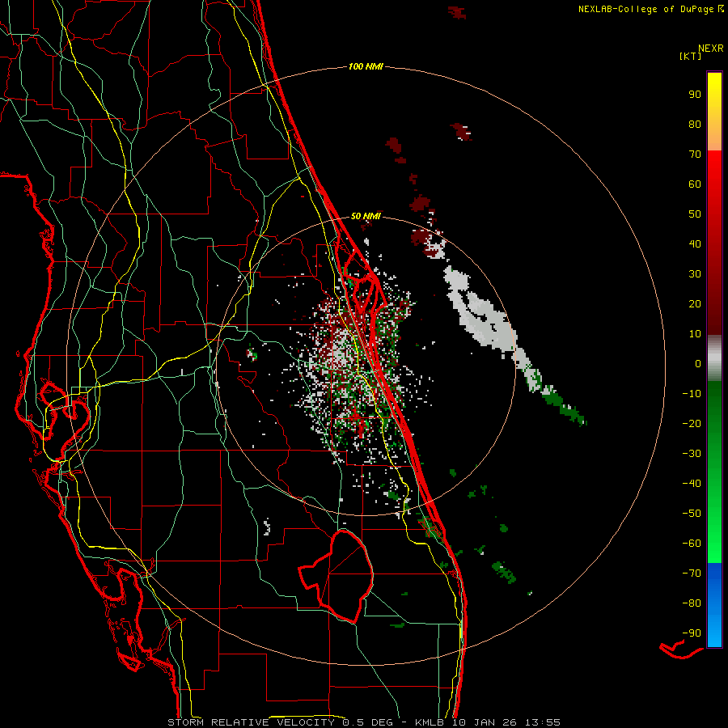Click the 100 NMI range ring label
728x728 pixels.
click(366, 66)
